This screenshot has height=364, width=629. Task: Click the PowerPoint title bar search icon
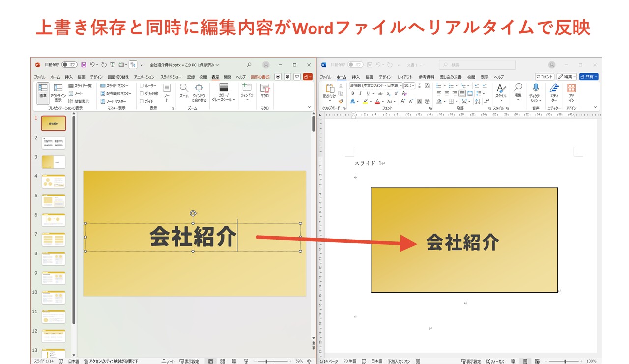point(249,65)
